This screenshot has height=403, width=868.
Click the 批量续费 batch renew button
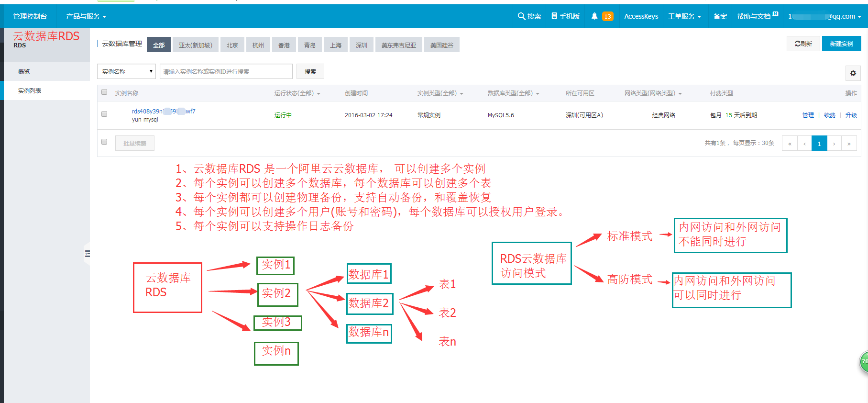[x=135, y=143]
